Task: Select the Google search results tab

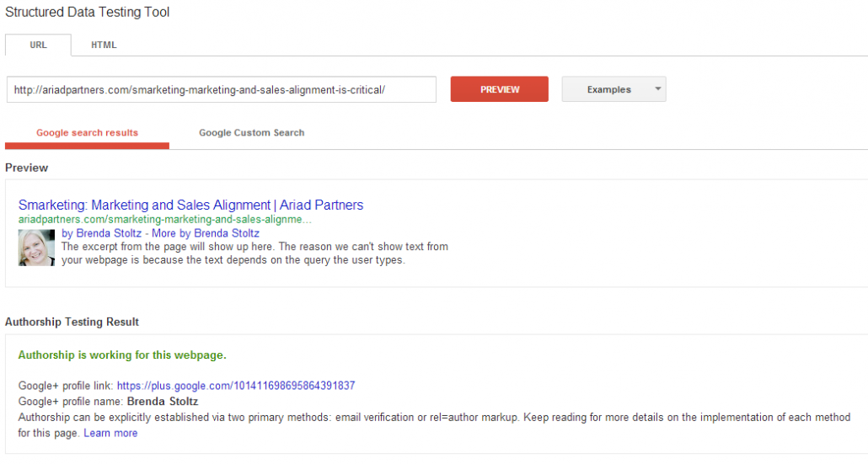Action: click(x=87, y=133)
